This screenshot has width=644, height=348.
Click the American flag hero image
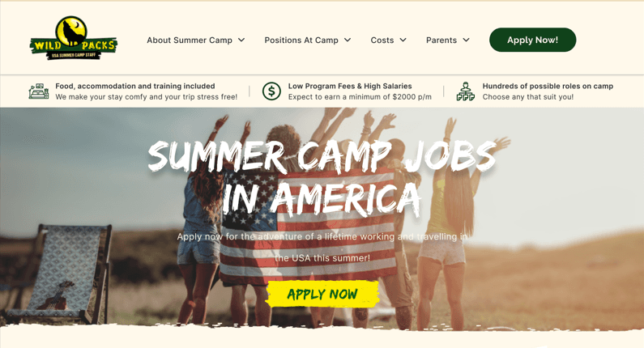(308, 227)
